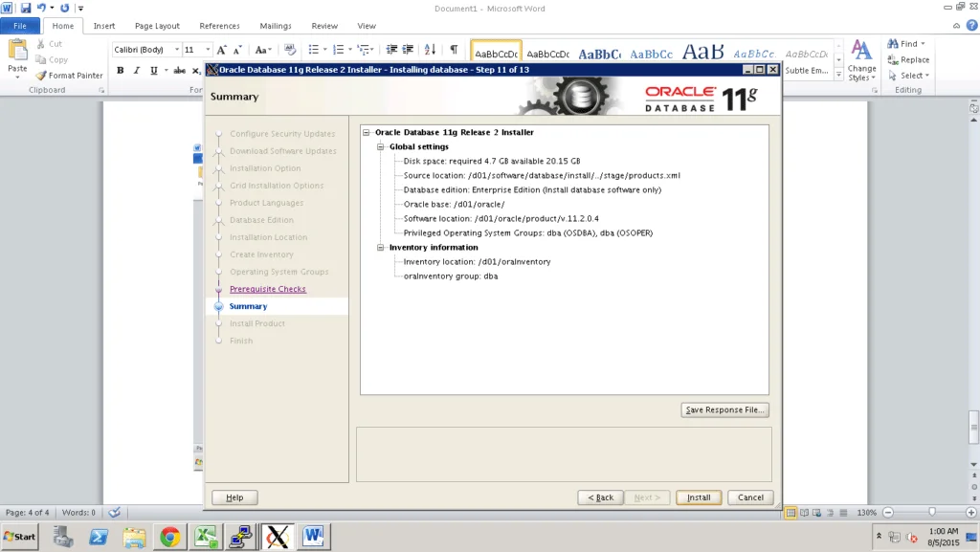Viewport: 980px width, 552px height.
Task: Click Save Response File button
Action: [x=725, y=409]
